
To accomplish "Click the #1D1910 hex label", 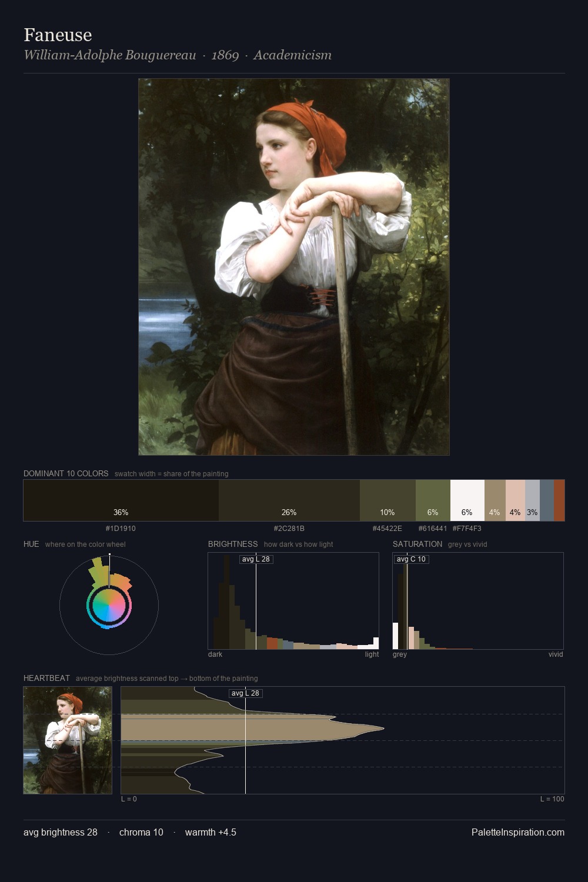I will [121, 529].
